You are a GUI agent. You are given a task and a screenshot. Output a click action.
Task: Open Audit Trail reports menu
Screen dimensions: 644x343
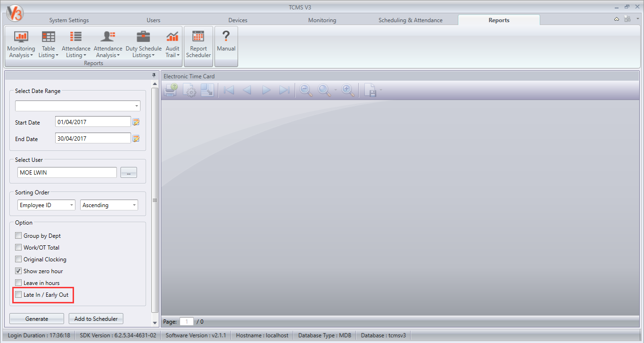[x=173, y=45]
